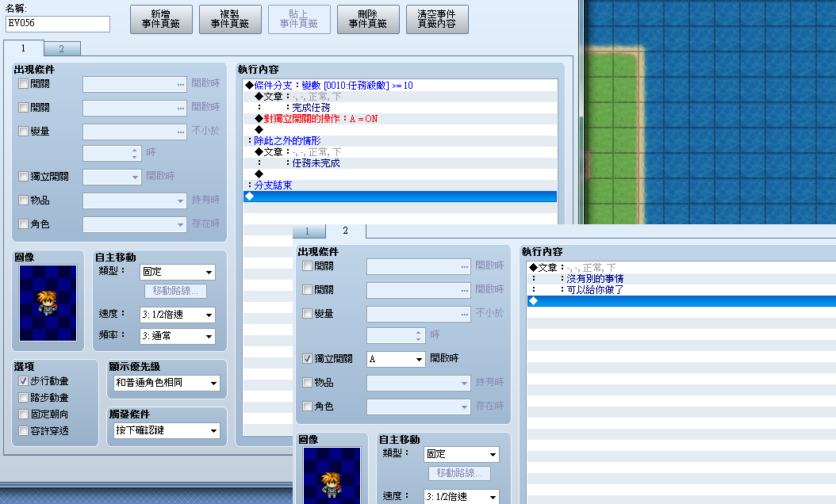Screen dimensions: 836x504
Task: Select tab 1 in the upper event panel
Action: coord(24,48)
